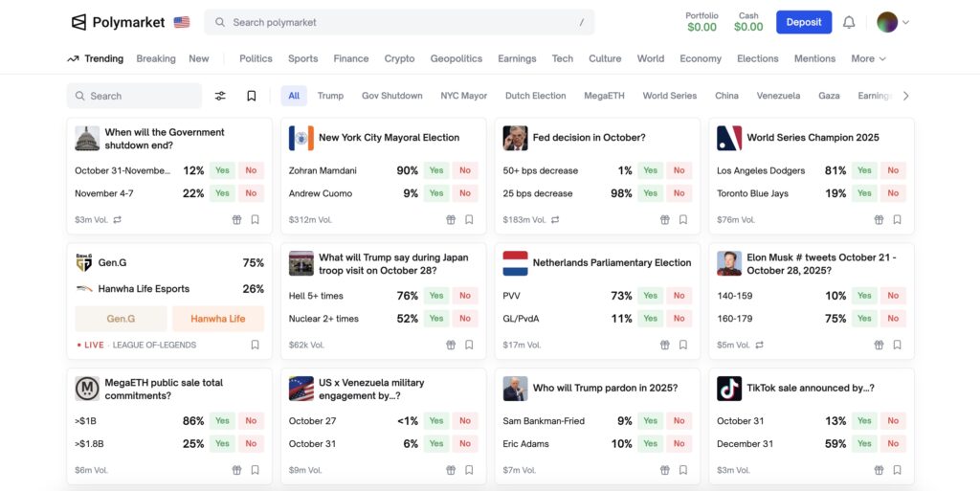The width and height of the screenshot is (980, 491).
Task: Select the Trump topic chip
Action: click(x=330, y=96)
